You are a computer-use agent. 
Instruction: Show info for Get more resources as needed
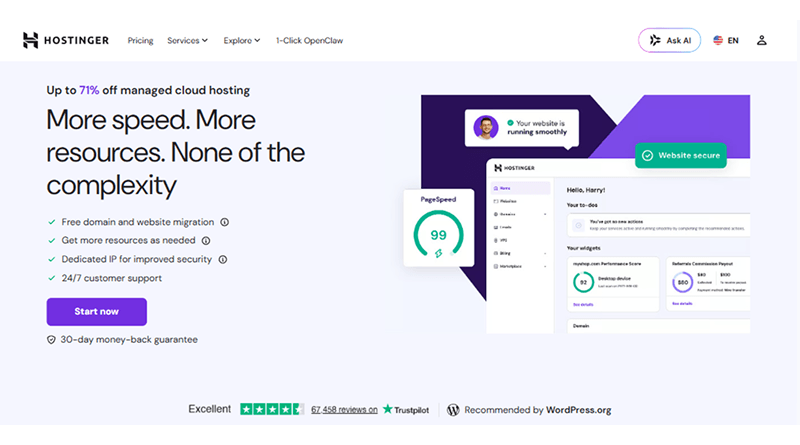206,240
